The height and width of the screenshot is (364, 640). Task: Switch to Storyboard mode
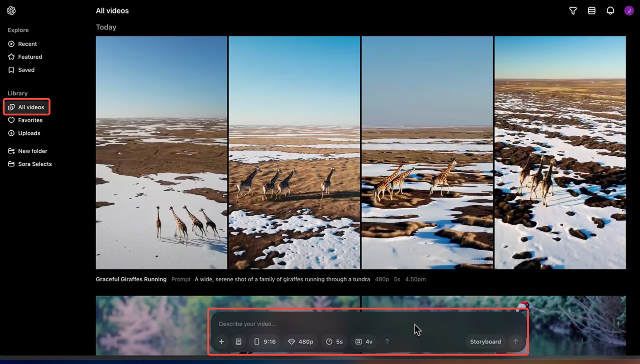click(x=484, y=342)
